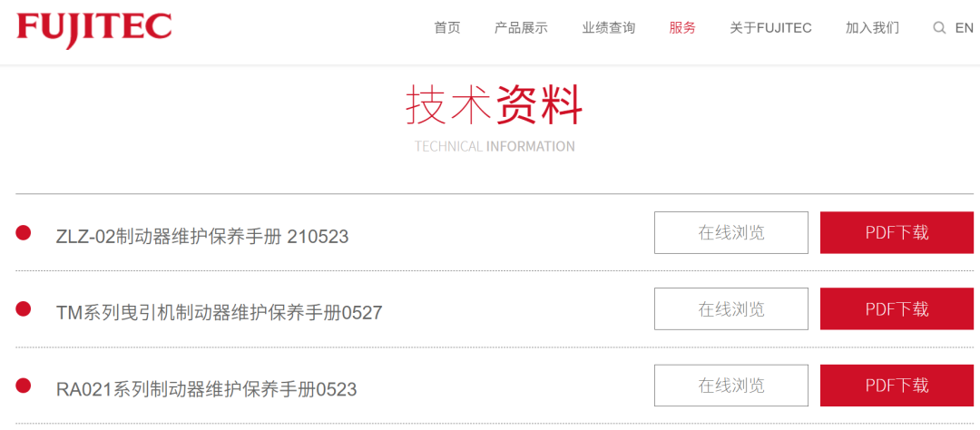Open the 首页 menu item
This screenshot has height=430, width=980.
coord(447,27)
